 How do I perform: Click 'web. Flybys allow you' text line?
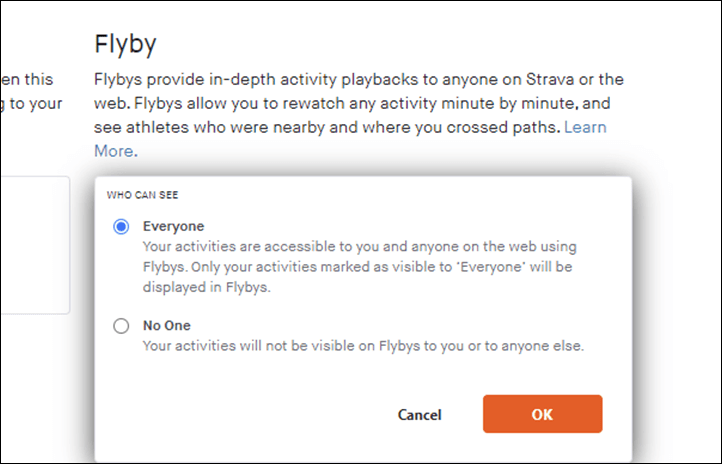click(352, 103)
